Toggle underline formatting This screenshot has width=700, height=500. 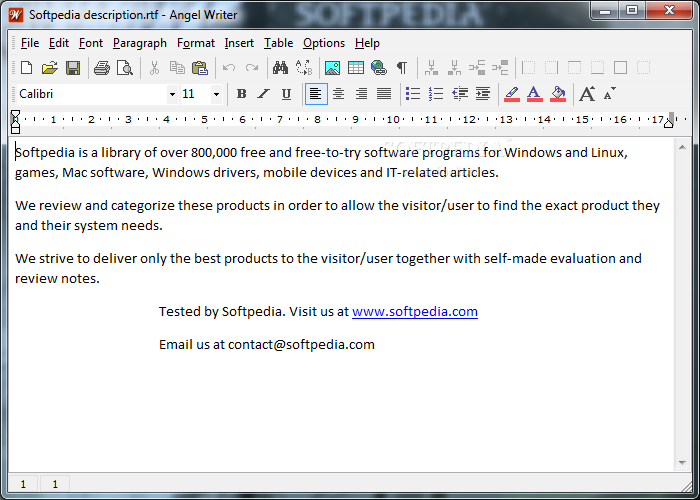(x=287, y=94)
